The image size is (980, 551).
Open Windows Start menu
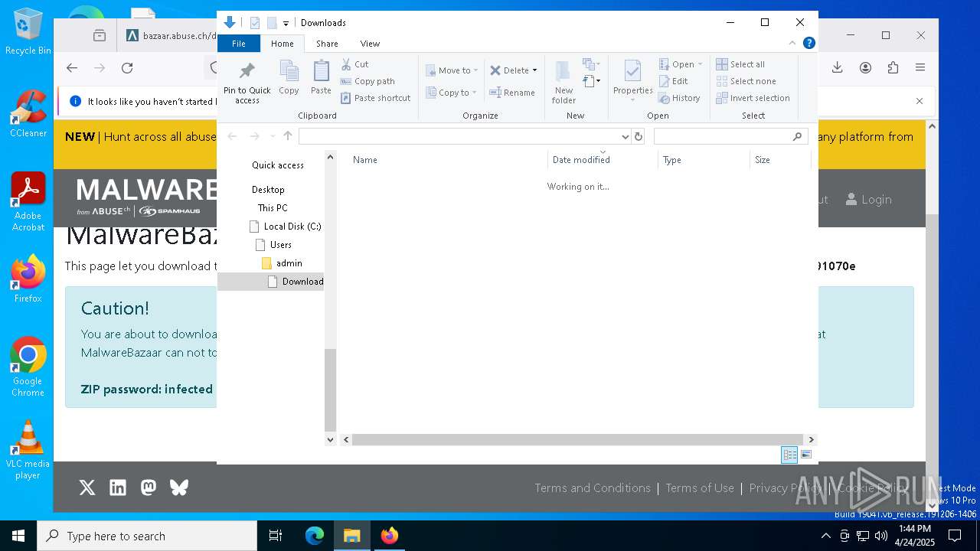coord(18,536)
